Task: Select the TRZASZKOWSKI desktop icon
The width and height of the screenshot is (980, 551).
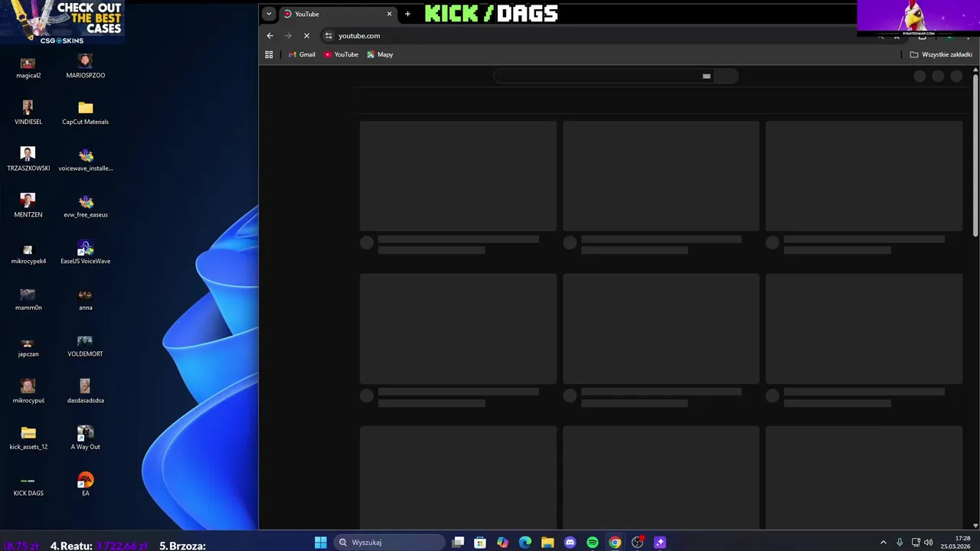Action: click(x=28, y=159)
